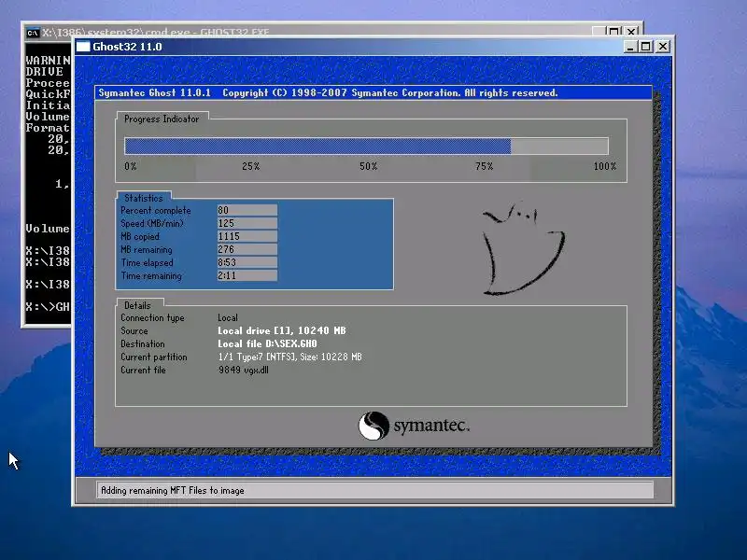This screenshot has width=747, height=560.
Task: Click the X:\>GH prompt in cmd window
Action: 48,307
